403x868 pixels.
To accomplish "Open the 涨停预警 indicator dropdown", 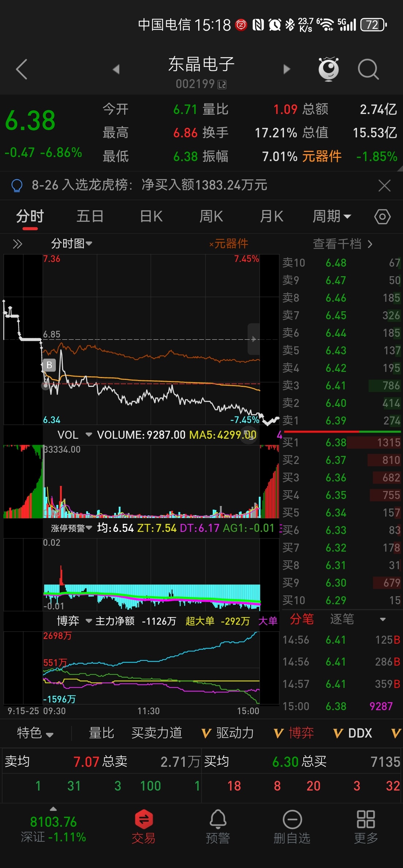I will [x=72, y=528].
